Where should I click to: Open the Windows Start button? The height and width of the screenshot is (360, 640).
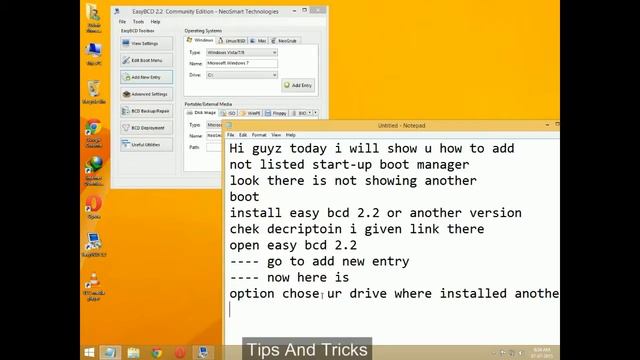pos(89,352)
